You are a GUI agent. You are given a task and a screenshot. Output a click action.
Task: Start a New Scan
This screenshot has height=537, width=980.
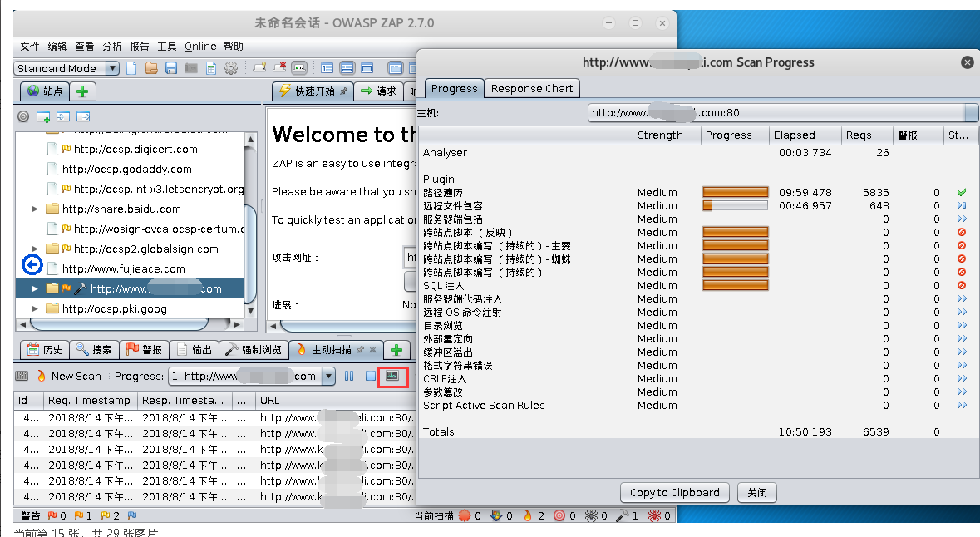click(x=69, y=377)
